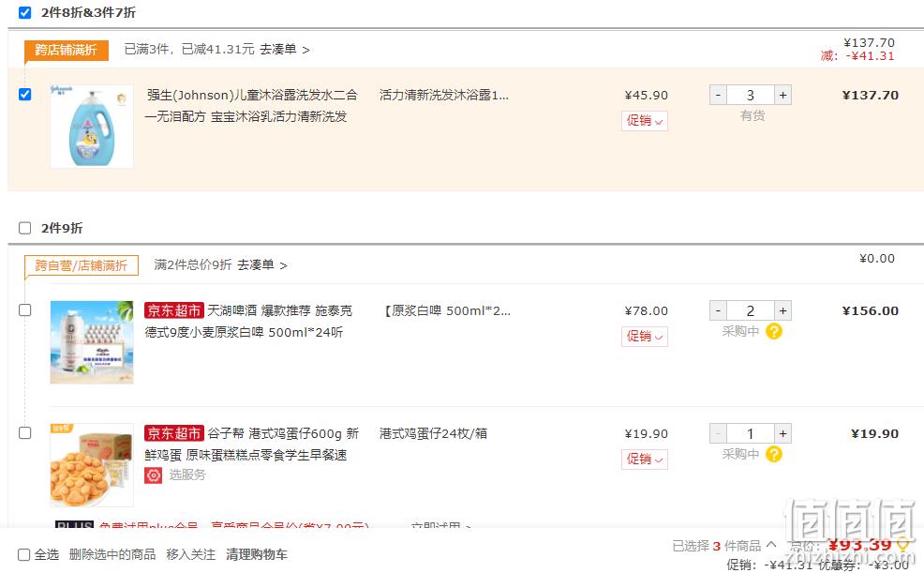
Task: Click 删除选中的商品 to delete selected items
Action: pyautogui.click(x=112, y=554)
